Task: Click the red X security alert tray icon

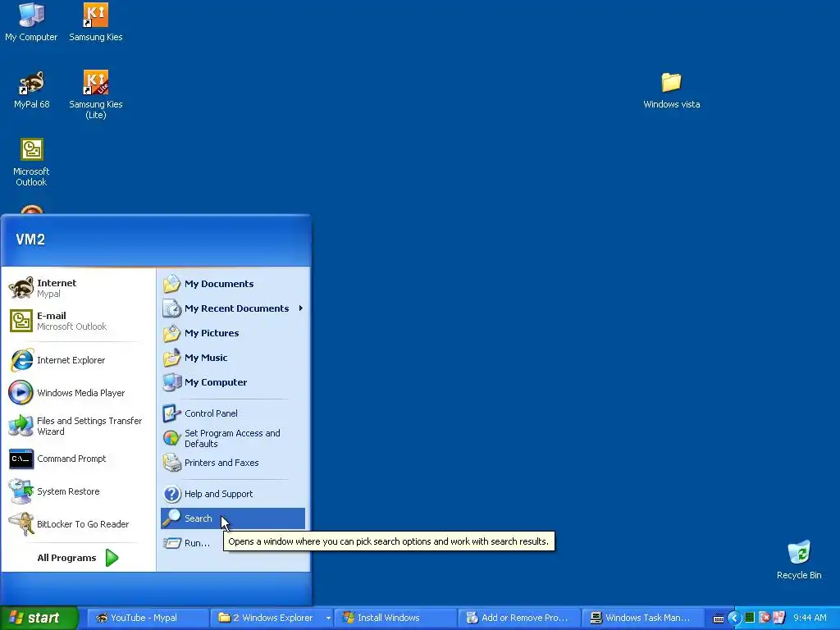Action: click(x=765, y=618)
